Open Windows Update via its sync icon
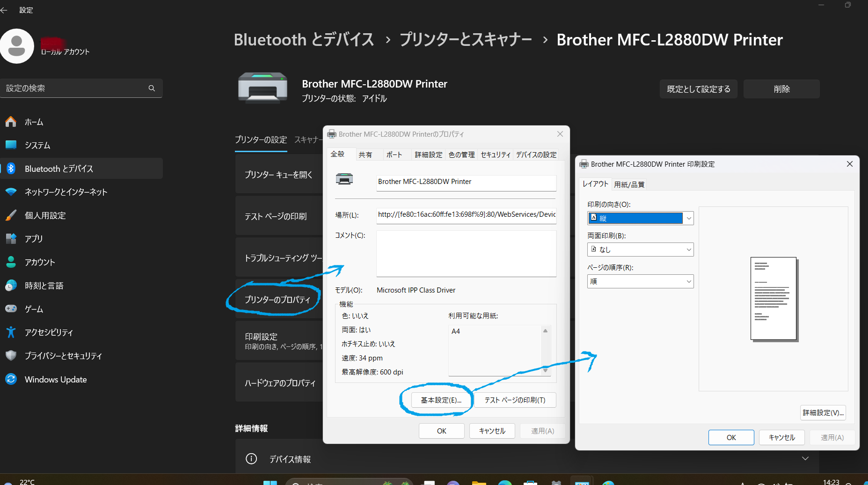Screen dimensions: 868x485 coord(11,379)
